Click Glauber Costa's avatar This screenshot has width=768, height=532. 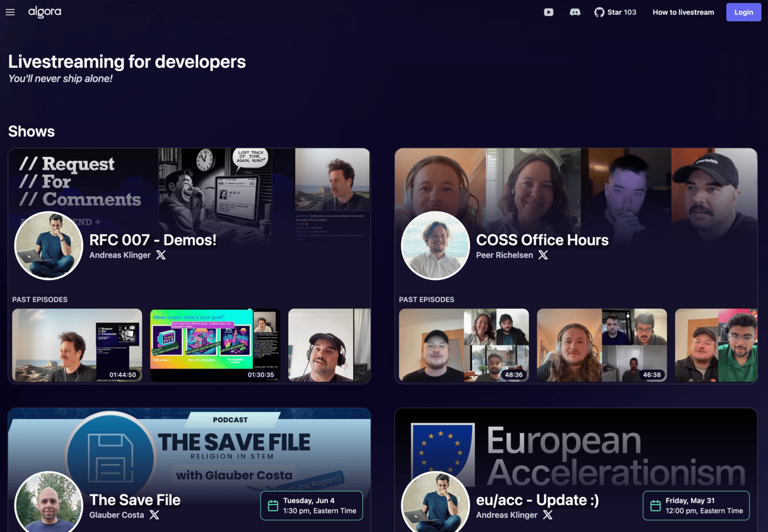(49, 503)
